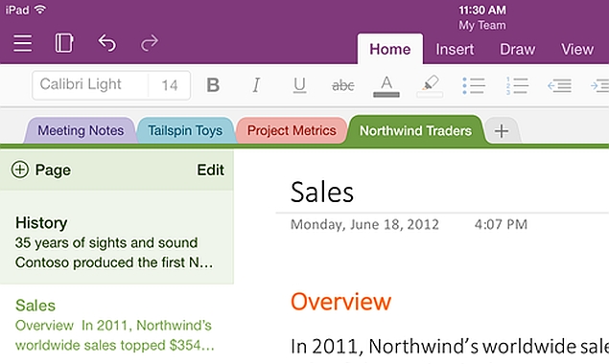This screenshot has height=364, width=609.
Task: Toggle underline formatting
Action: pyautogui.click(x=299, y=85)
